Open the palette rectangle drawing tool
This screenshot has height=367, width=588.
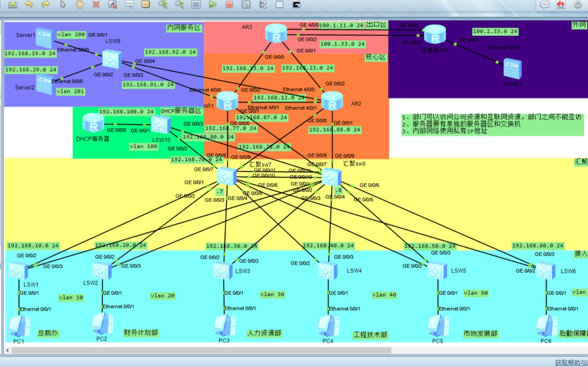[x=146, y=4]
